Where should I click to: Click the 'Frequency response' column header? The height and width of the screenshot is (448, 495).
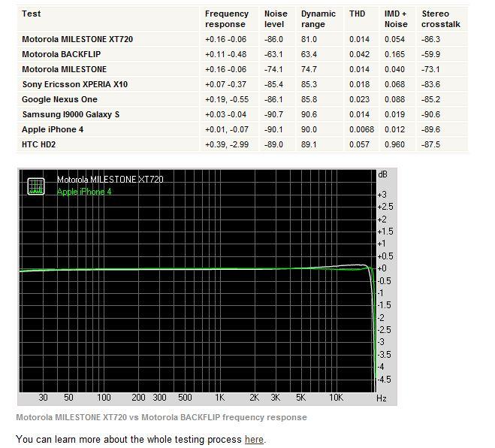[227, 19]
